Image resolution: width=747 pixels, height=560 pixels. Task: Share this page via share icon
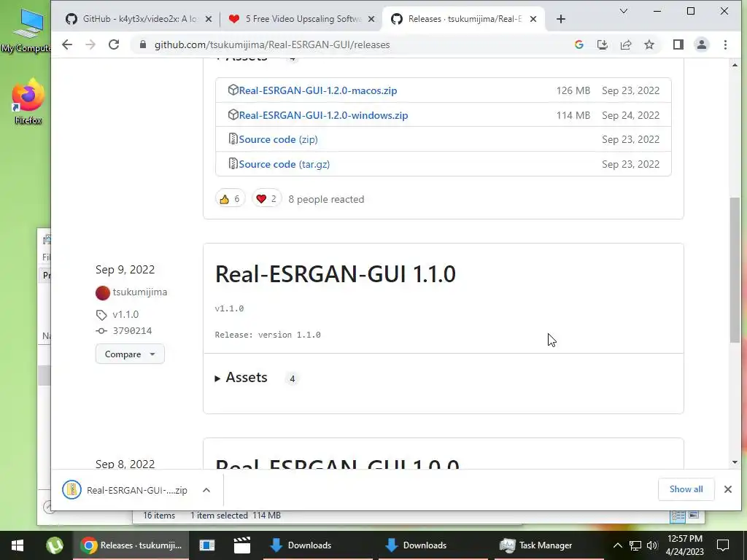[x=625, y=44]
